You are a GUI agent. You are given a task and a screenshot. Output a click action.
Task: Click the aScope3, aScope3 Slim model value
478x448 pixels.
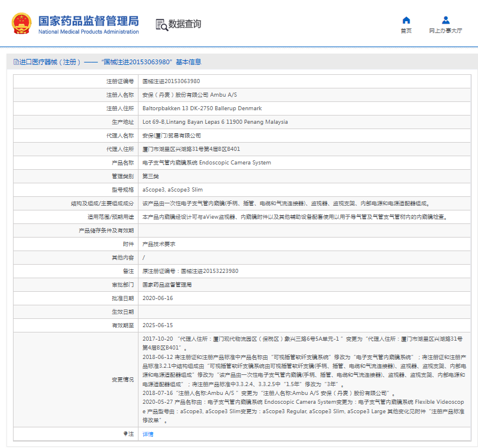173,190
